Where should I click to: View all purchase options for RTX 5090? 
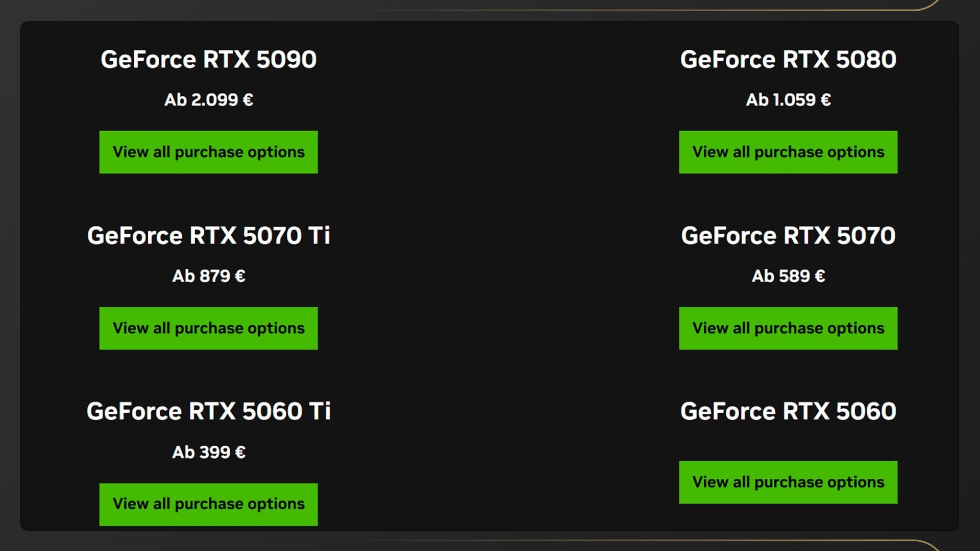click(208, 152)
